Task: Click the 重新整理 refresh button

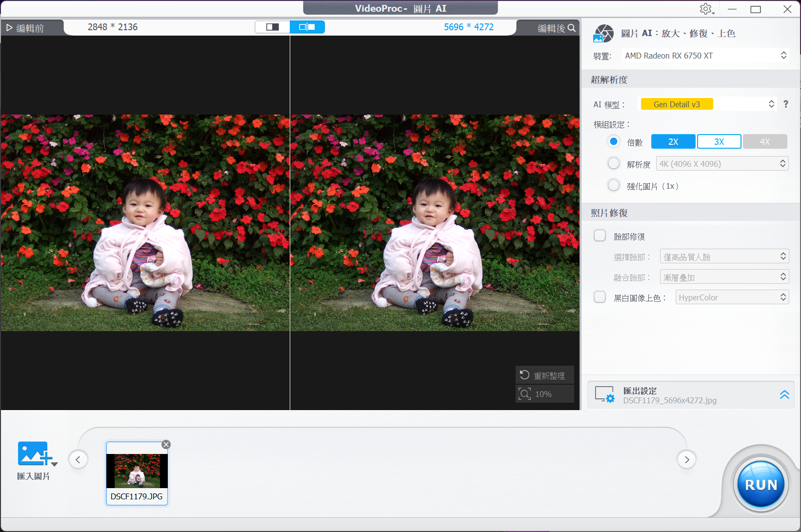Action: 544,375
